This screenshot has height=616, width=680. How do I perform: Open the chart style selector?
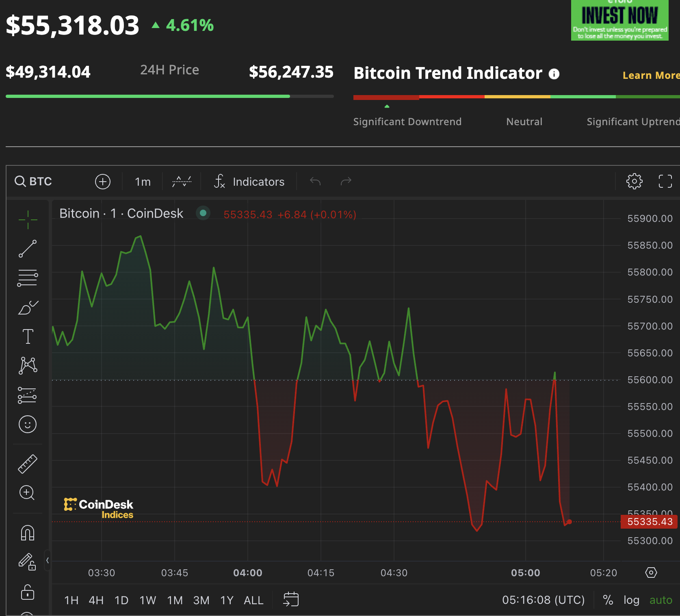click(x=182, y=181)
